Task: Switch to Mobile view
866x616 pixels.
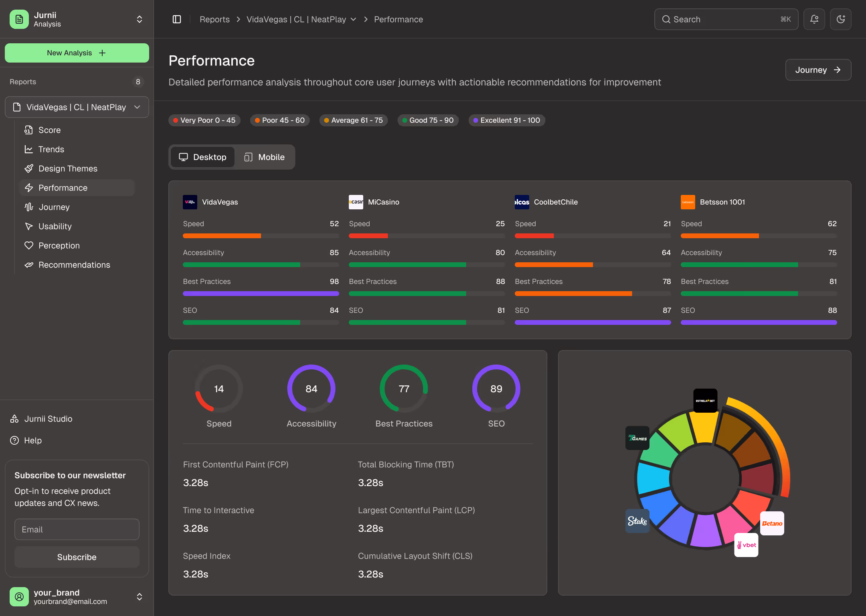Action: tap(265, 157)
